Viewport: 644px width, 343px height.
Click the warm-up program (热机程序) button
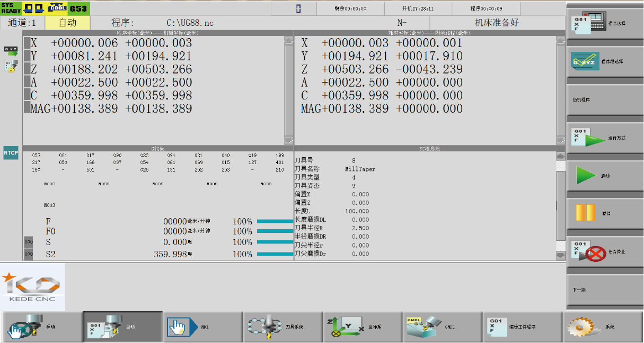[x=604, y=100]
